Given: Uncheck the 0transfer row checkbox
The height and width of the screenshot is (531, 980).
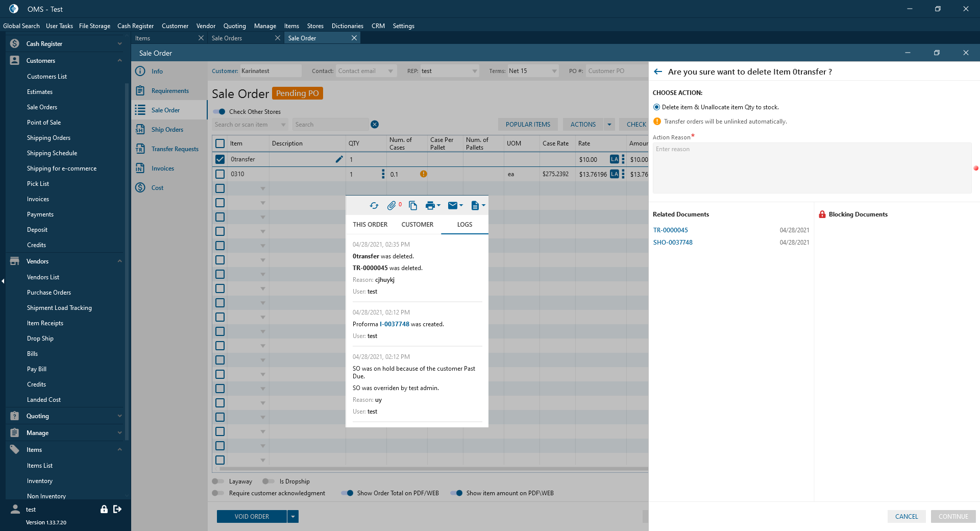Looking at the screenshot, I should [x=220, y=159].
